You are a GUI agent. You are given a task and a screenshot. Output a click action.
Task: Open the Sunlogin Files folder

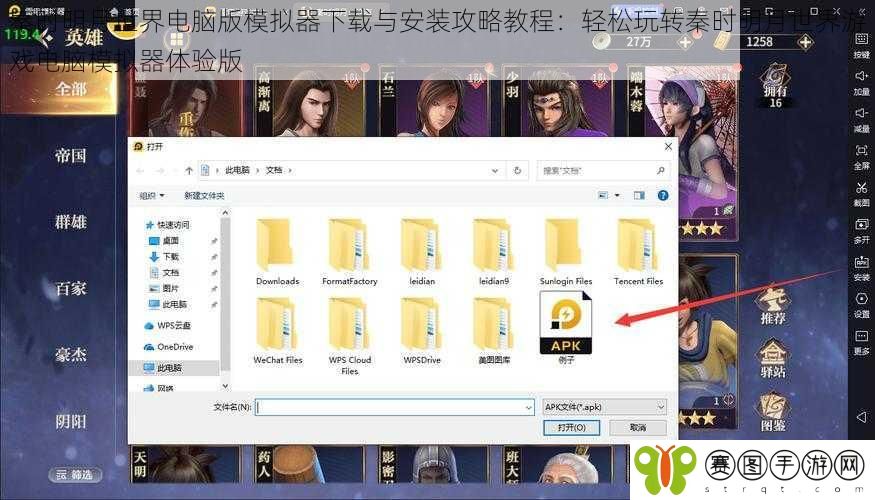click(x=566, y=252)
